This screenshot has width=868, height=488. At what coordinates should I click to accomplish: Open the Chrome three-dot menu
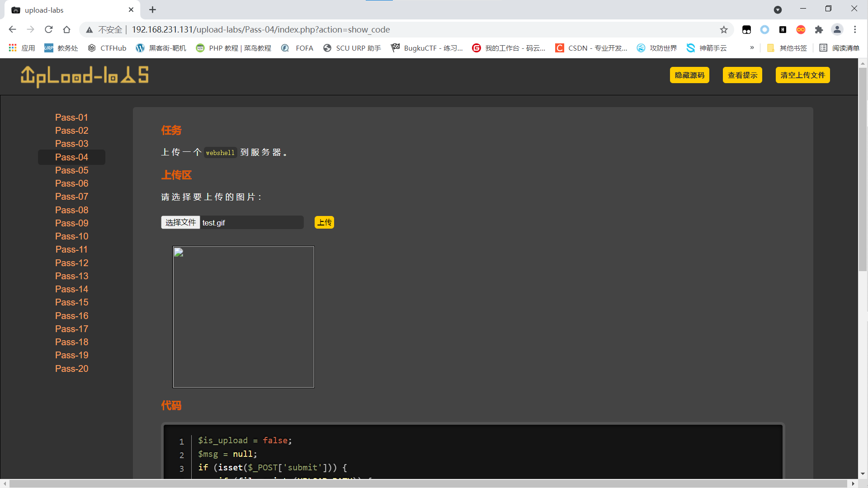pyautogui.click(x=855, y=29)
